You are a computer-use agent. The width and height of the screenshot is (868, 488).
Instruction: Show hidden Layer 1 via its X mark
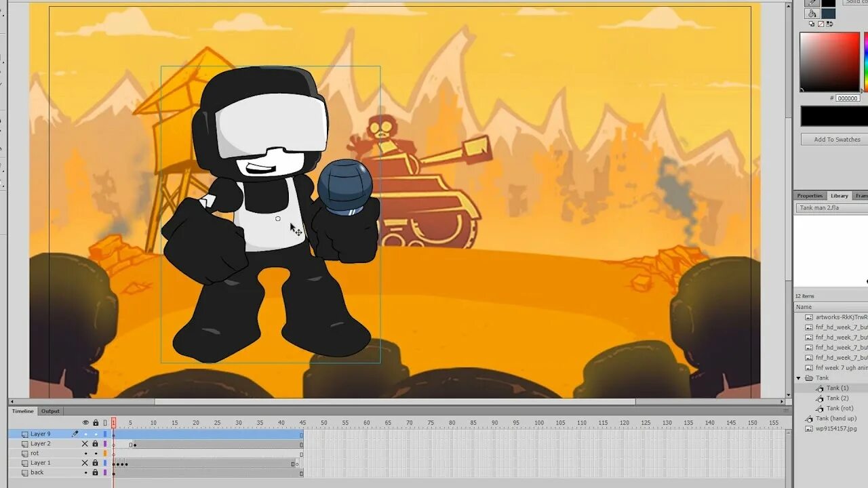click(x=85, y=463)
